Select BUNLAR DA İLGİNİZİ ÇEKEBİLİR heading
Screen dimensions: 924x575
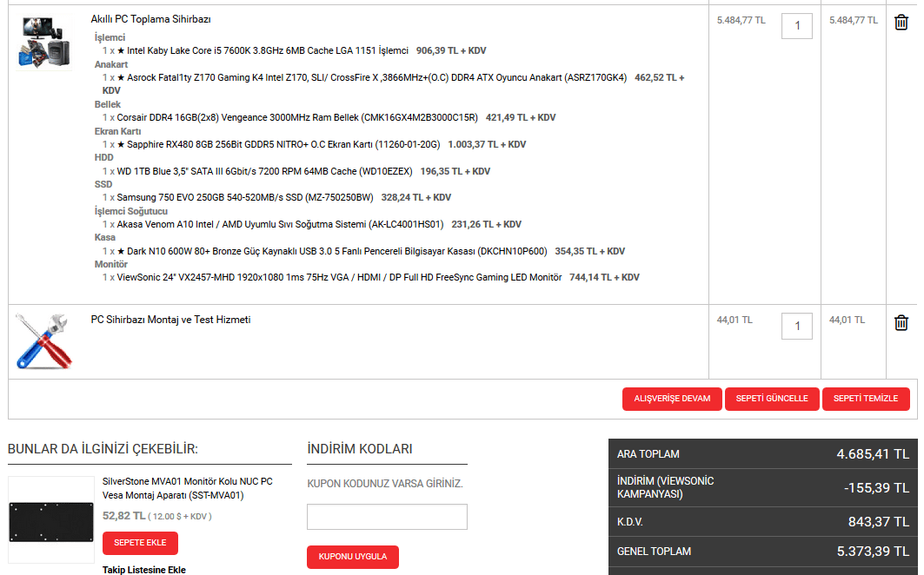click(x=103, y=449)
